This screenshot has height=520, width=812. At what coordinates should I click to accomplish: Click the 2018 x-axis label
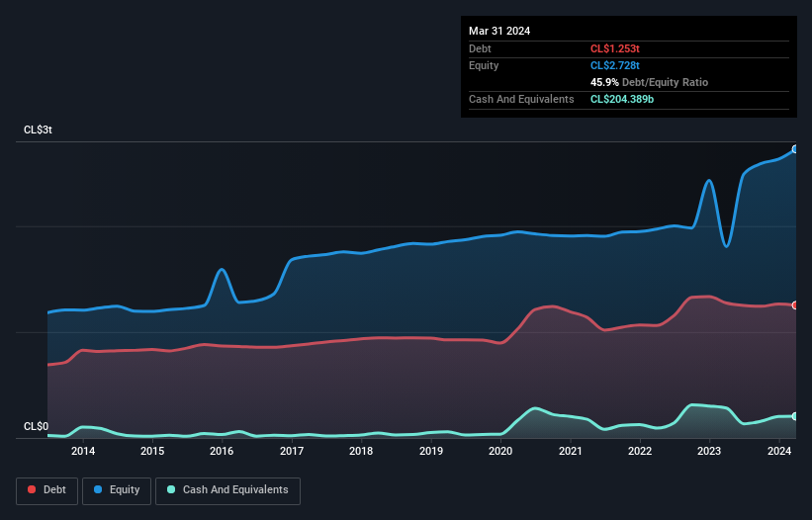point(361,451)
